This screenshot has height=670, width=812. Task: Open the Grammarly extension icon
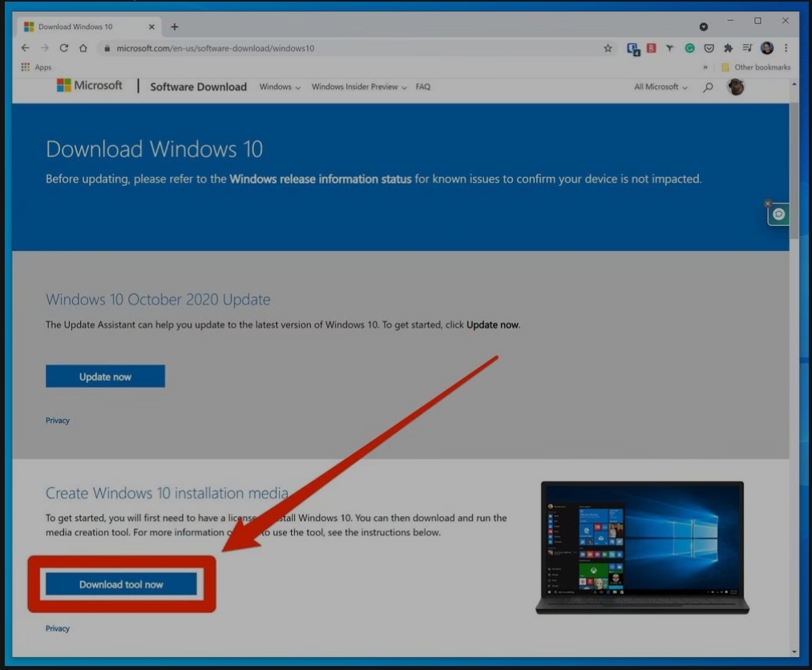689,48
